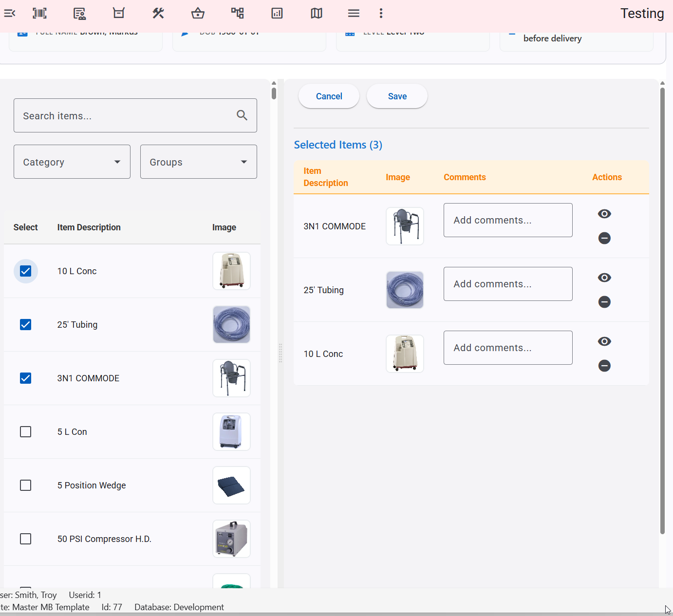Enable the 50 PSI Compressor H.D. checkbox
This screenshot has height=616, width=673.
pyautogui.click(x=25, y=539)
